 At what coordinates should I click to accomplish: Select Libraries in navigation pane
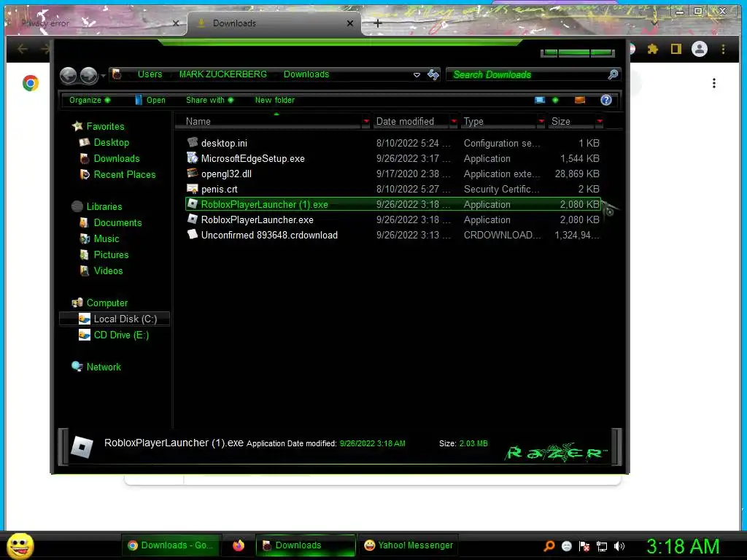pyautogui.click(x=97, y=206)
